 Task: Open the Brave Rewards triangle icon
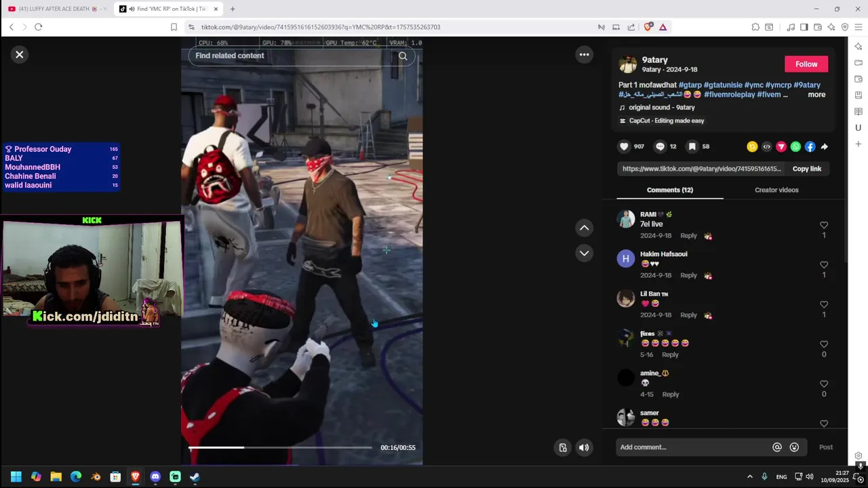(663, 27)
